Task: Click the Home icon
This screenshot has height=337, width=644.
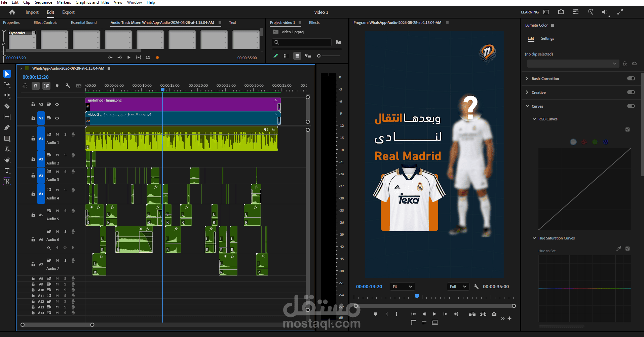Action: [x=12, y=12]
